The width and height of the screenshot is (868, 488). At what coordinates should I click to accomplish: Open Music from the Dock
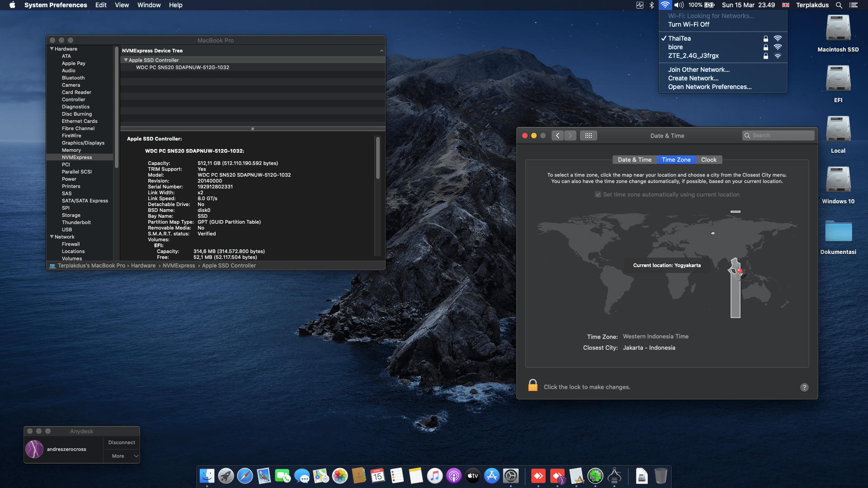(435, 476)
